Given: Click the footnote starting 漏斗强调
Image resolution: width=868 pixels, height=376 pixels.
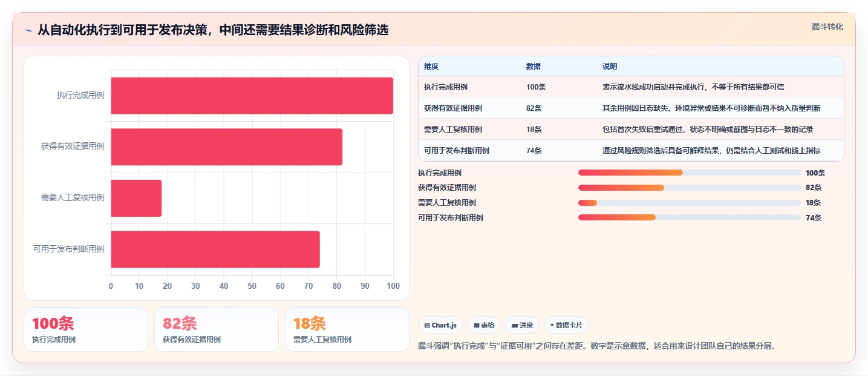Looking at the screenshot, I should (596, 346).
